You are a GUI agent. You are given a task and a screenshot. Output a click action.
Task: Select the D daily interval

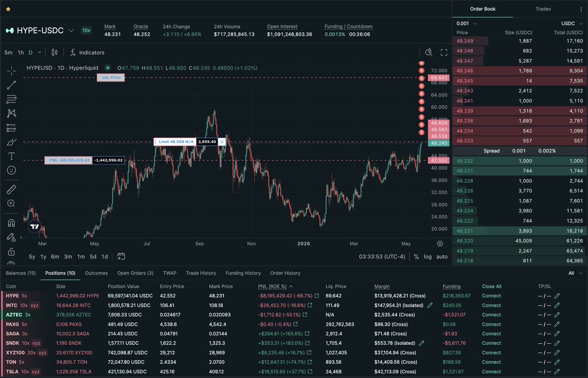tap(30, 52)
